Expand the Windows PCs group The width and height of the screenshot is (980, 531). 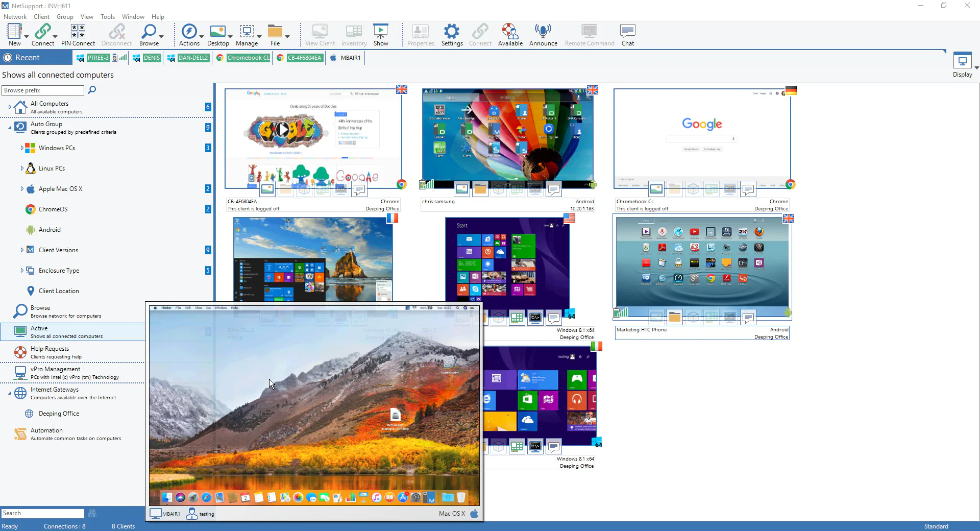click(x=22, y=148)
